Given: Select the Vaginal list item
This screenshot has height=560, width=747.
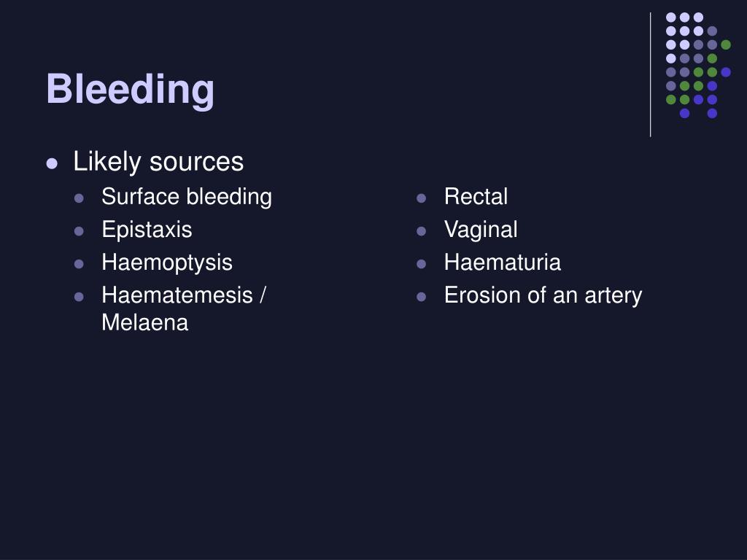Looking at the screenshot, I should pyautogui.click(x=481, y=230).
